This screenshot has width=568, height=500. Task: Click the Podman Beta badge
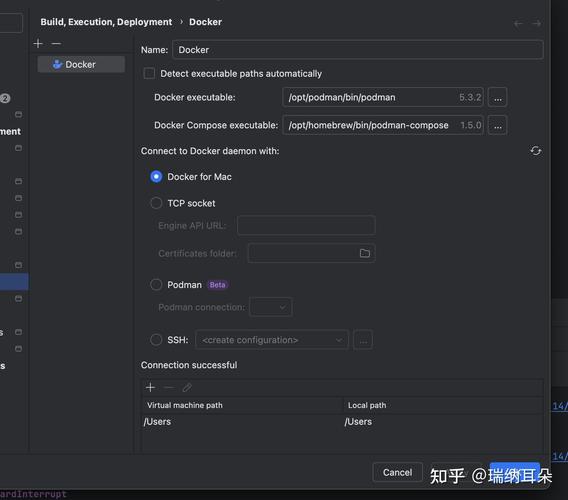pyautogui.click(x=217, y=285)
